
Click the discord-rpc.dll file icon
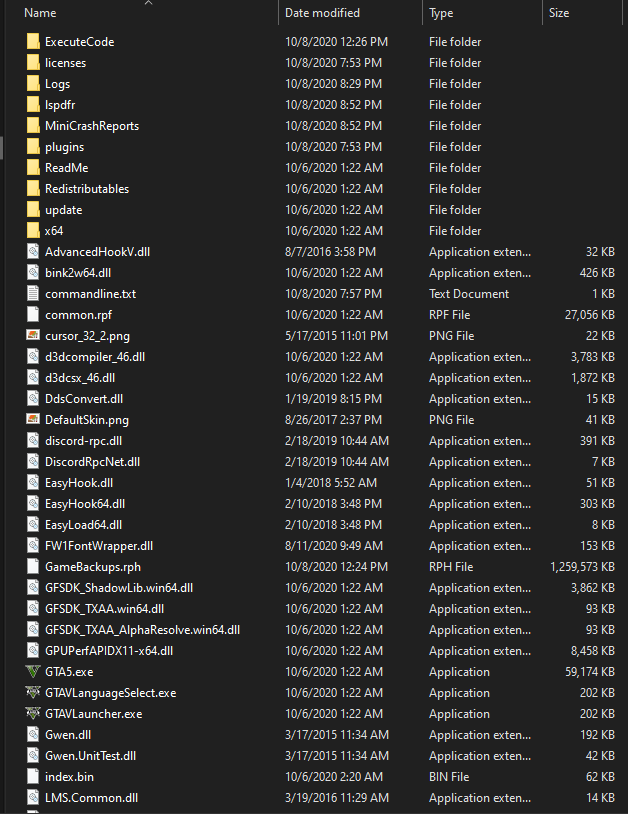(x=33, y=441)
